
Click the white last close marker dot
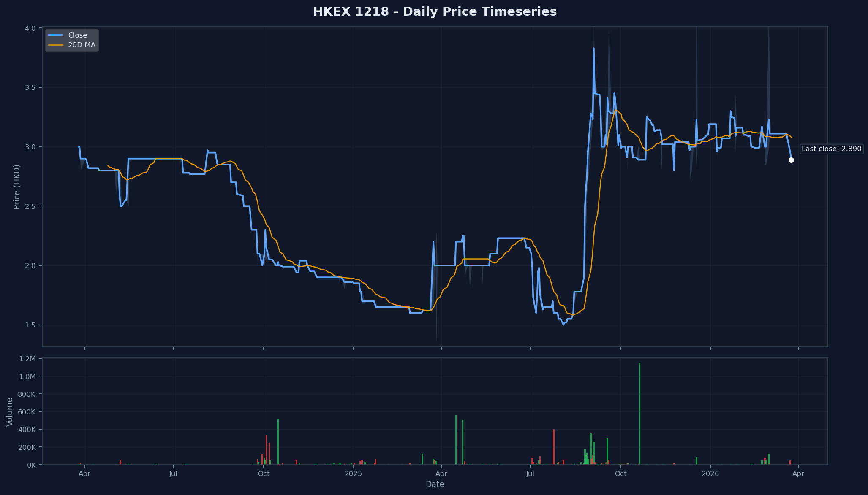point(791,160)
